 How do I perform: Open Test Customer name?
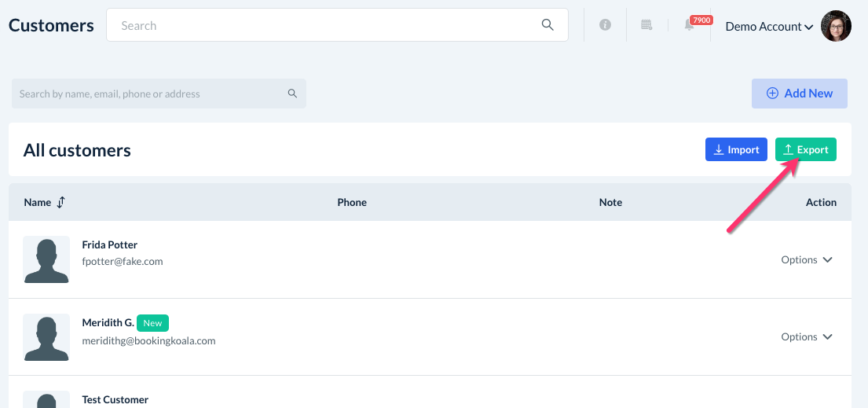(x=115, y=399)
